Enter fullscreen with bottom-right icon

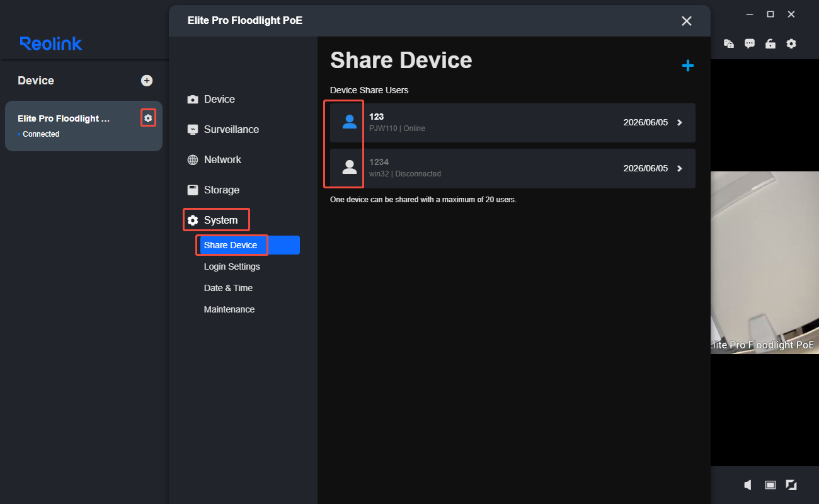coord(791,484)
